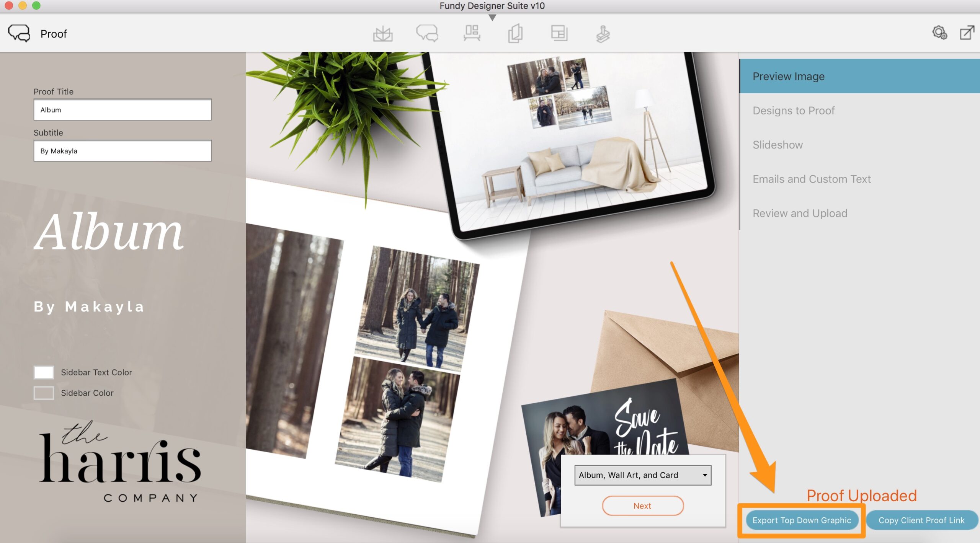Click the Next button
The height and width of the screenshot is (543, 980).
pos(643,505)
